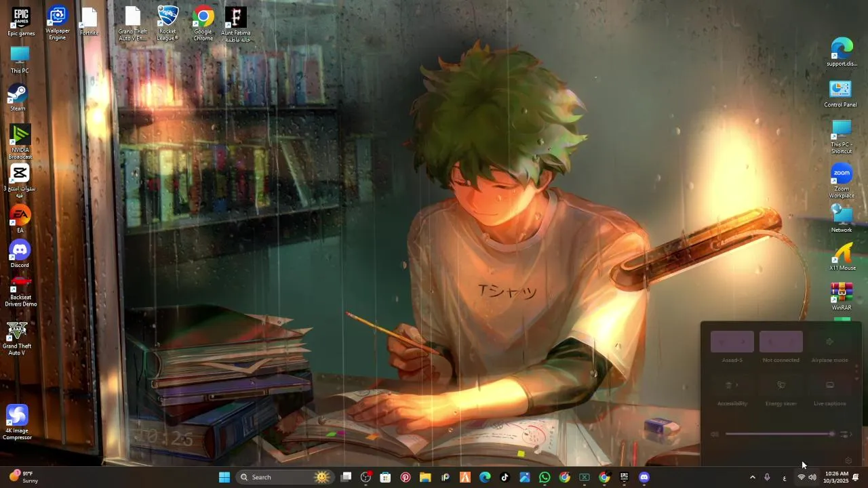868x488 pixels.
Task: Select the EA desktop shortcut
Action: click(x=20, y=219)
